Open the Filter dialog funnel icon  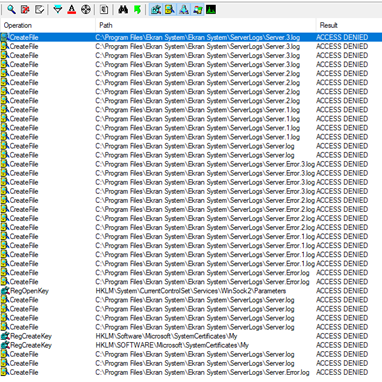pyautogui.click(x=58, y=10)
